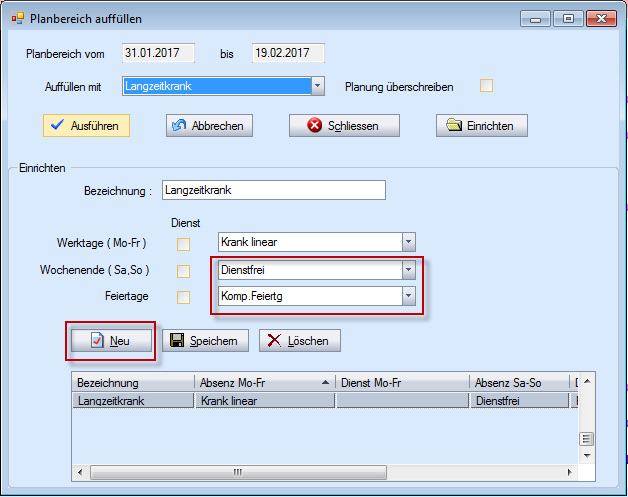Click the Dienstfrei cell in the table

519,400
